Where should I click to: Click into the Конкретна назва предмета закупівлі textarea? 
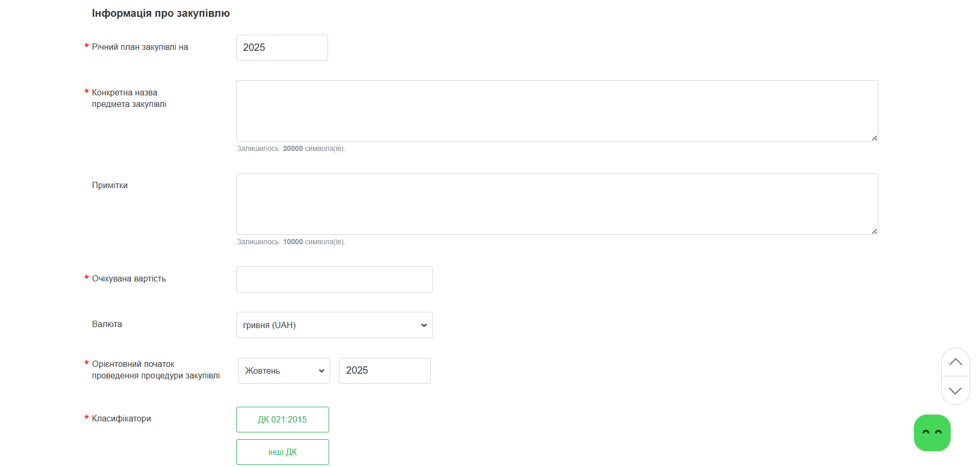(x=557, y=111)
